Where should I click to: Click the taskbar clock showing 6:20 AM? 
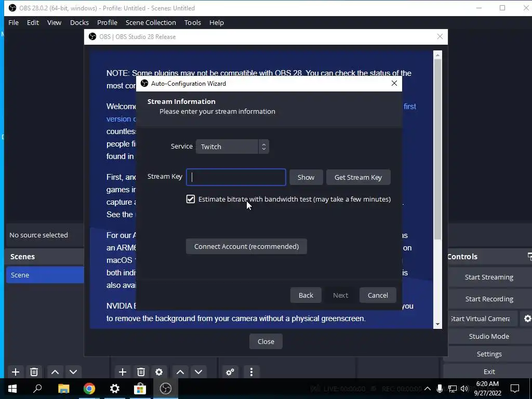(487, 389)
